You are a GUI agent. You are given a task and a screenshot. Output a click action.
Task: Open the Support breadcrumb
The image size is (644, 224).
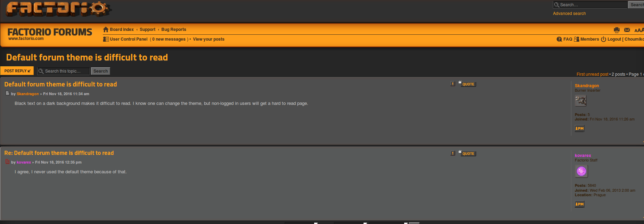[x=147, y=30]
